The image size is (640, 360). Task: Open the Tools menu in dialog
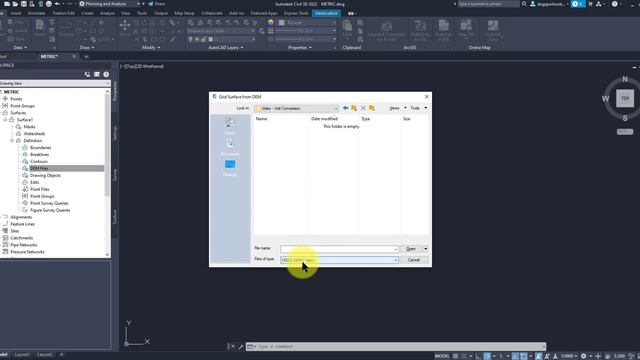[419, 108]
